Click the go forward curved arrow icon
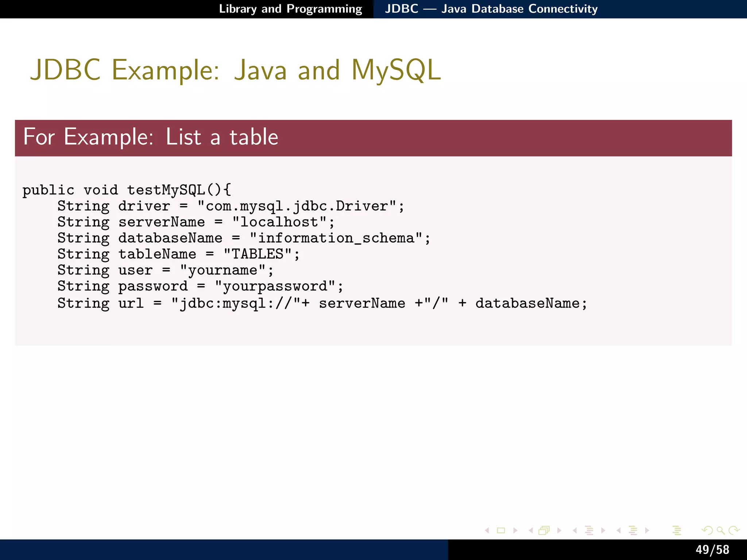Viewport: 747px width, 560px height. pyautogui.click(x=734, y=530)
